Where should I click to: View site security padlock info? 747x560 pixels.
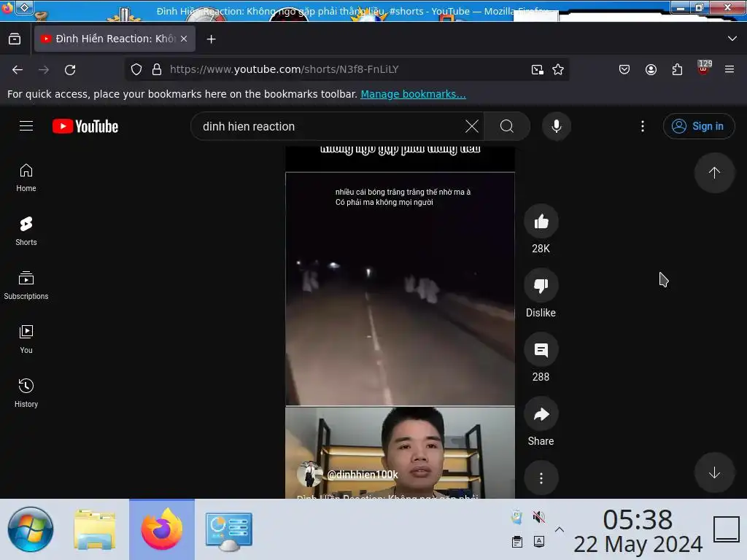coord(157,69)
